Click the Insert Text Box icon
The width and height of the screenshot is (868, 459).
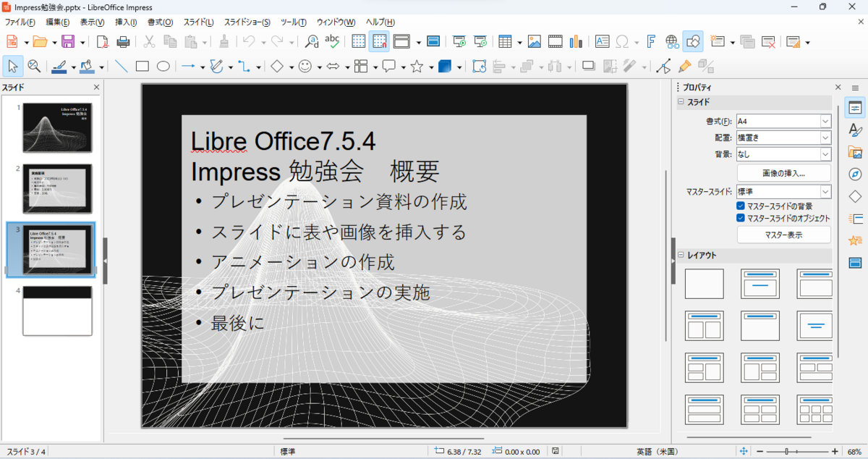point(602,41)
